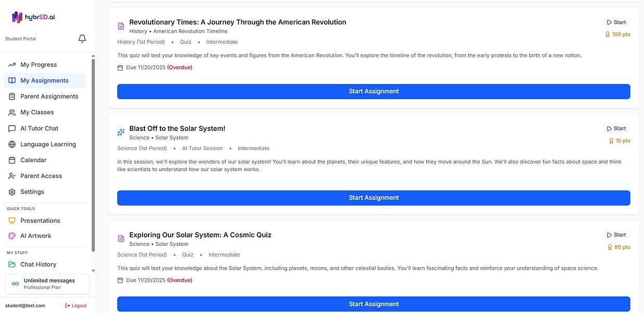
Task: Start the Blast Off Solar System assignment
Action: coord(374,198)
